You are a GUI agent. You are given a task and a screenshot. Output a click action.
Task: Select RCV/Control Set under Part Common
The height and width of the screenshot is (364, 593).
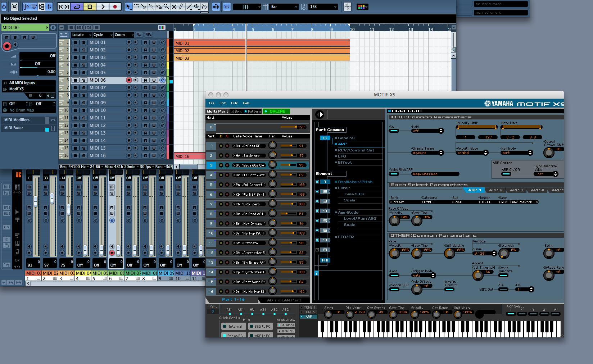coord(356,150)
